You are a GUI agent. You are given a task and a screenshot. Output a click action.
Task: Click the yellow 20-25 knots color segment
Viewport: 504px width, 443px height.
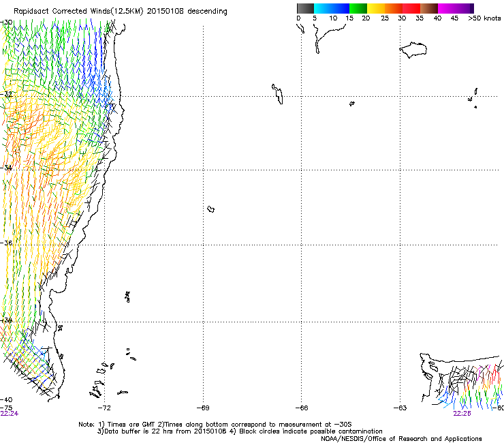coord(376,8)
